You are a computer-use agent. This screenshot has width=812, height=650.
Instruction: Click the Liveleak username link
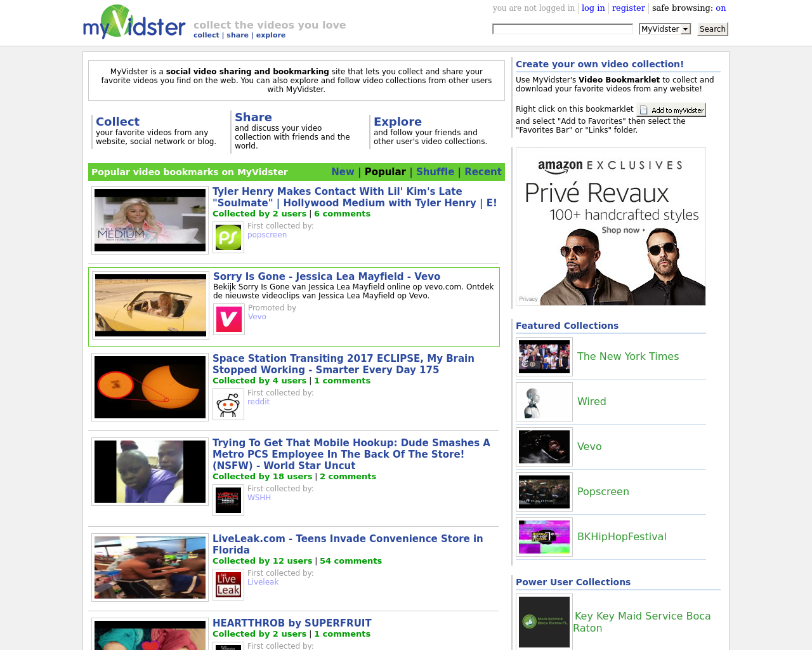point(263,582)
